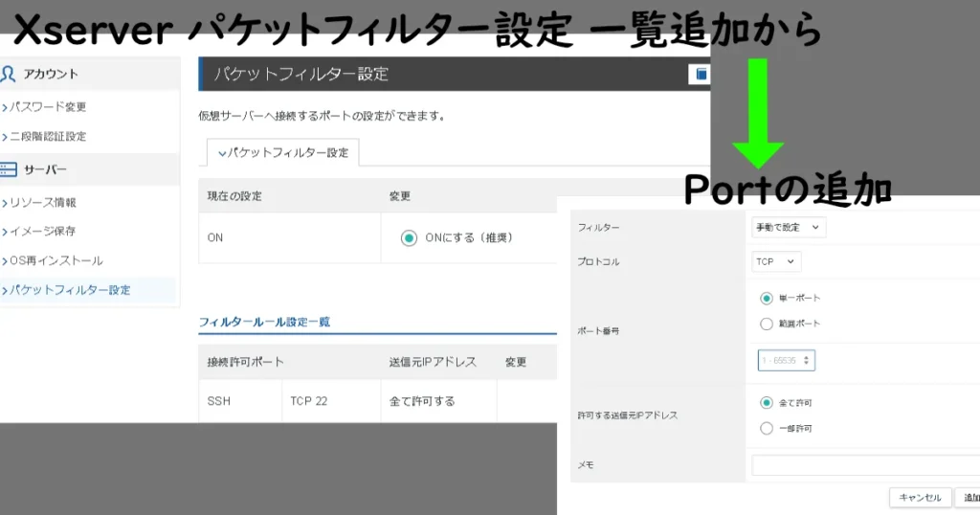Open パスワード変更 in the sidebar
This screenshot has height=515, width=980.
click(48, 107)
